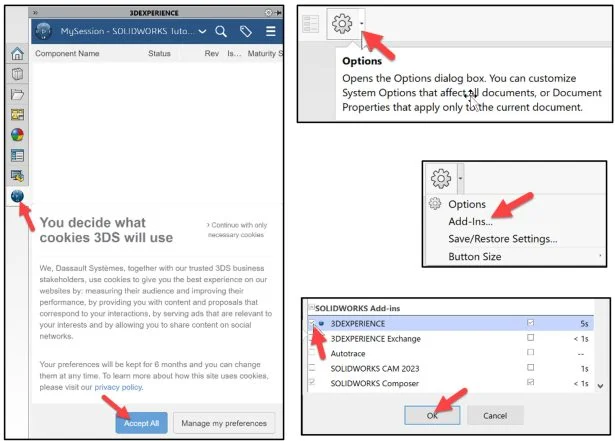Open the Custom Properties list tab
This screenshot has width=615, height=441.
pyautogui.click(x=17, y=155)
